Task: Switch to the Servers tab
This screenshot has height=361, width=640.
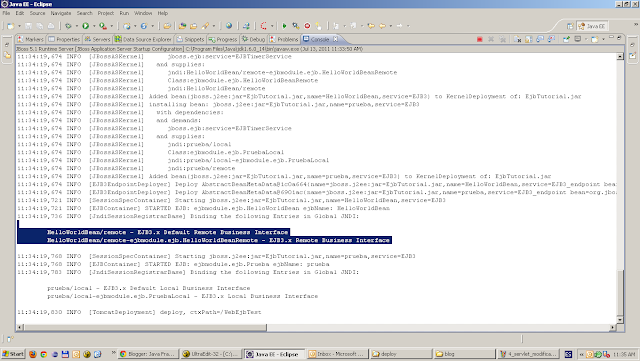Action: pos(97,39)
